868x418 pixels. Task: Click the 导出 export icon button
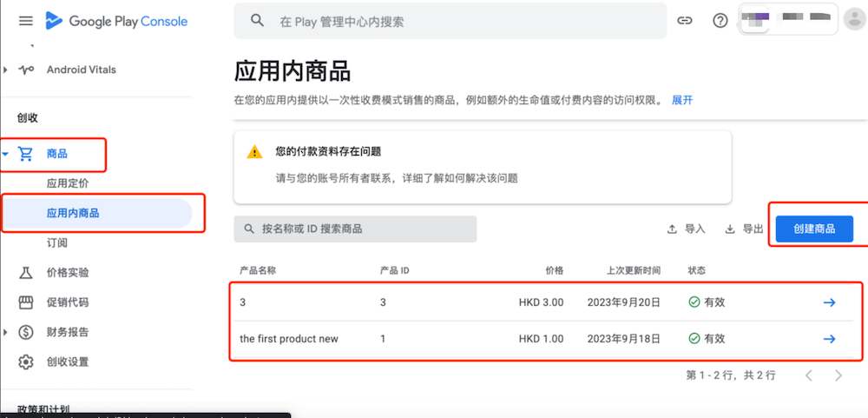(744, 229)
